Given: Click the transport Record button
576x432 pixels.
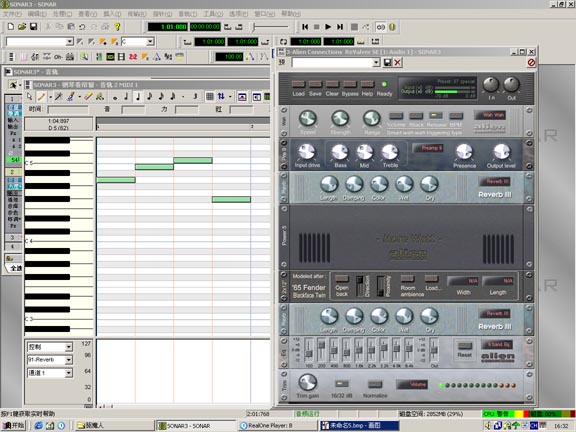Looking at the screenshot, I should coord(354,27).
